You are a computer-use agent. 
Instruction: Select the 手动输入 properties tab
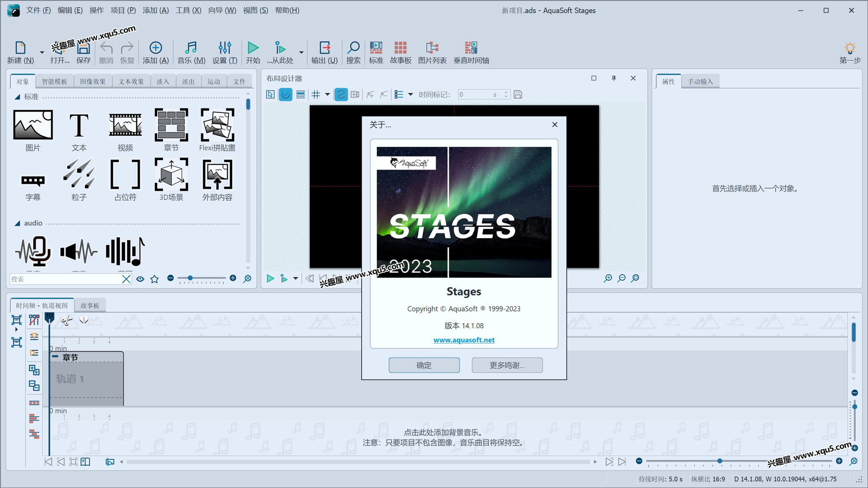point(702,82)
